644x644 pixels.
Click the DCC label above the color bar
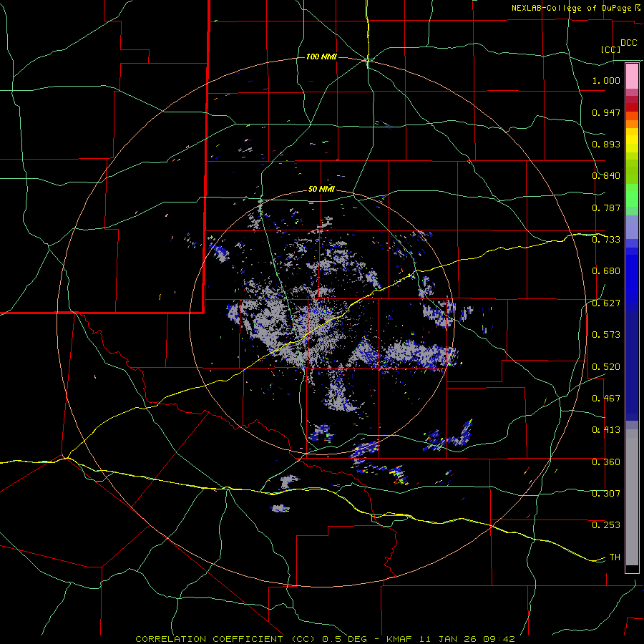coord(628,43)
